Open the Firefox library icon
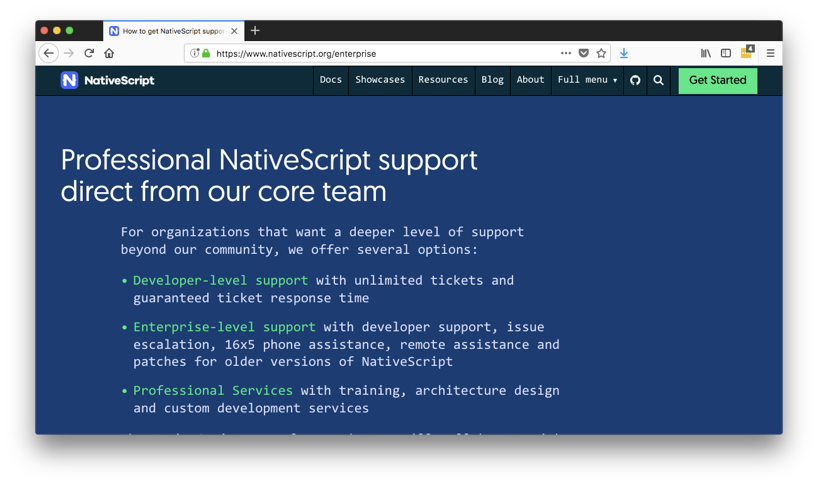Screen dimensions: 818x485 [706, 53]
